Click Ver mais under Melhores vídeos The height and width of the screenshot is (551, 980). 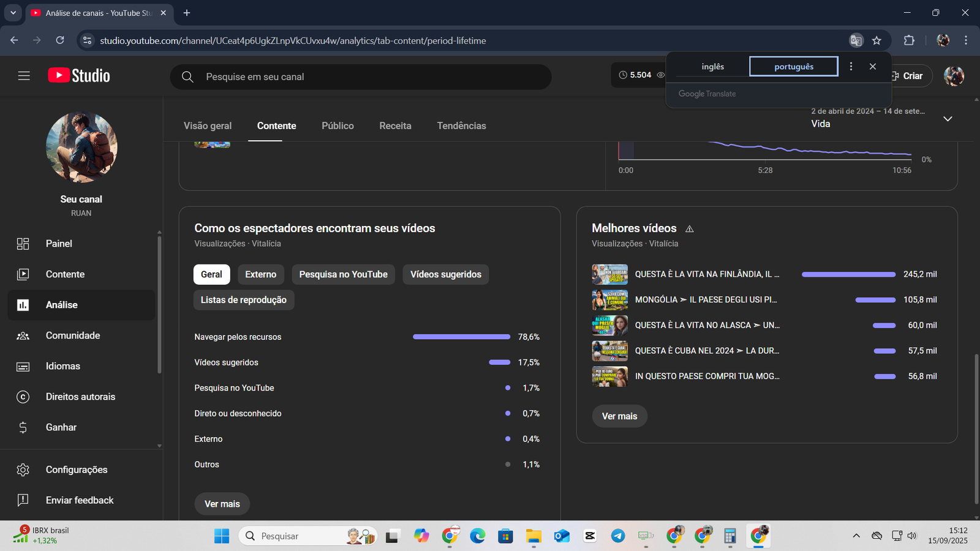coord(619,416)
